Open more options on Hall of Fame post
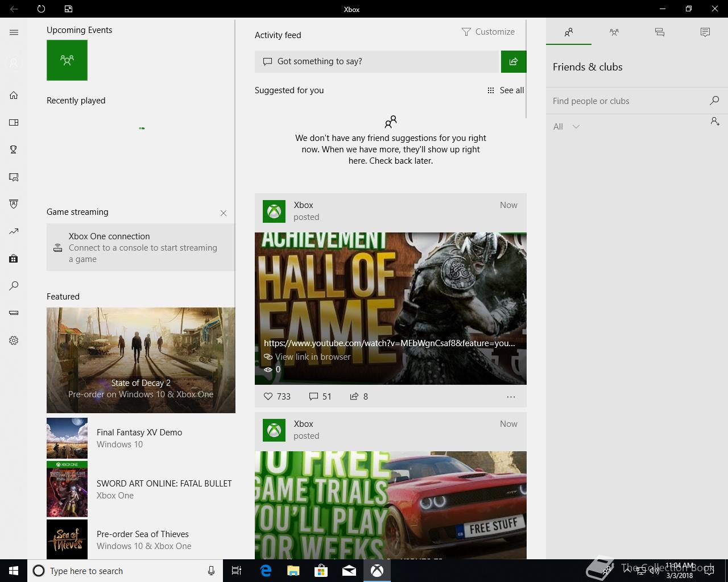The width and height of the screenshot is (728, 582). [511, 397]
